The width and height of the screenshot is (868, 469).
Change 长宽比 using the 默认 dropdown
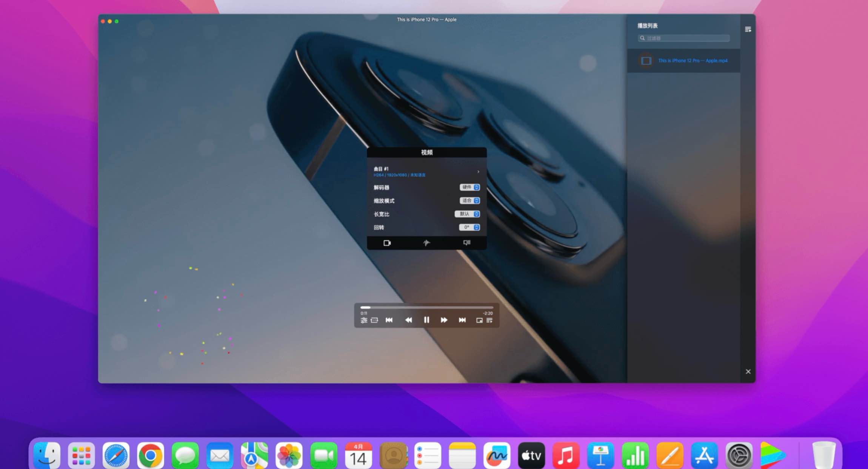468,214
